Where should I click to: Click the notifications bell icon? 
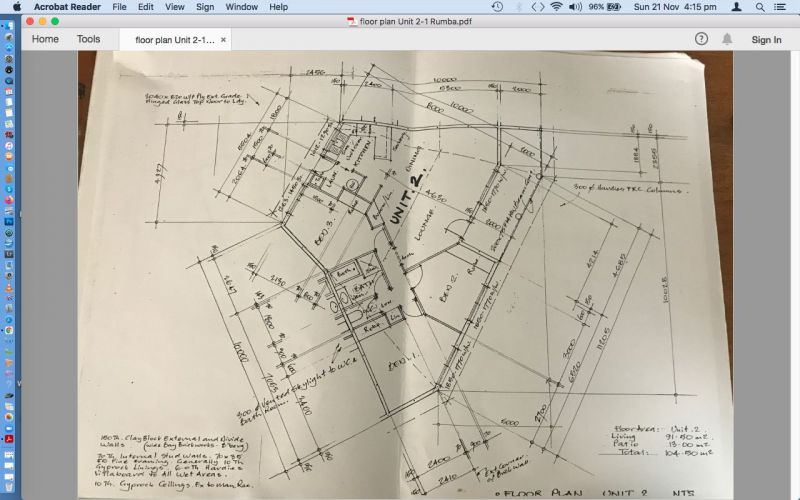tap(727, 39)
